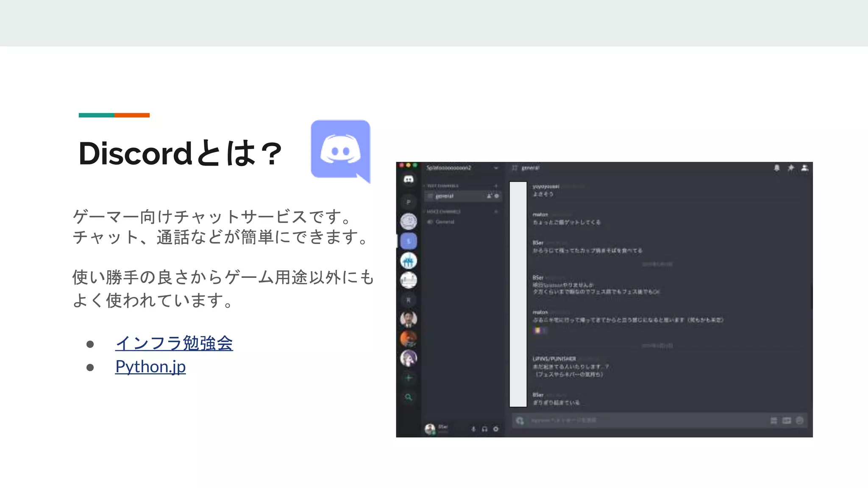The height and width of the screenshot is (488, 868).
Task: Click the add server plus icon
Action: point(408,378)
